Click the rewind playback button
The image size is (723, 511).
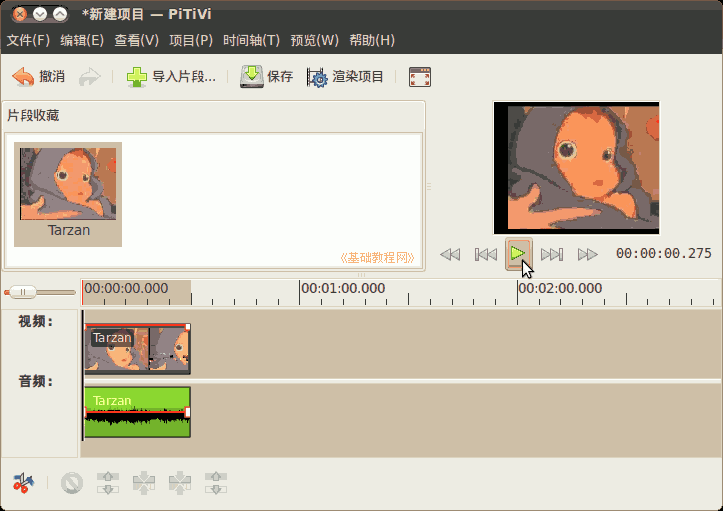tap(450, 254)
